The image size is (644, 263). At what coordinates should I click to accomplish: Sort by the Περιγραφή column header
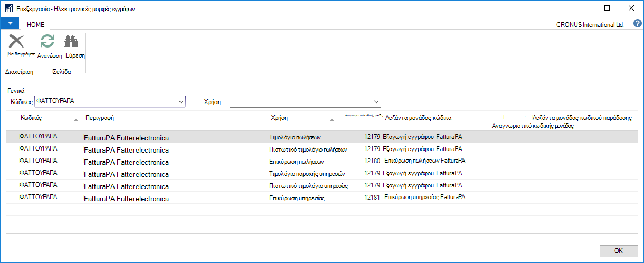coord(100,118)
